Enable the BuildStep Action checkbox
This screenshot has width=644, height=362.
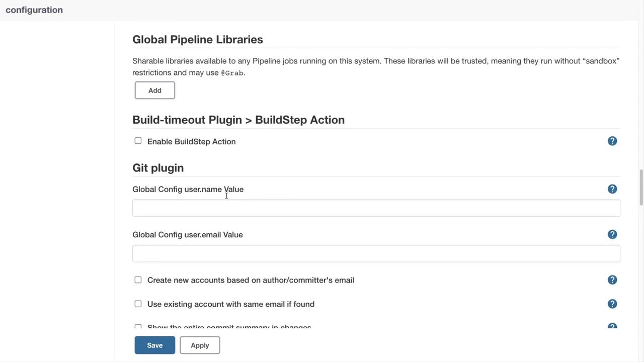(x=138, y=141)
